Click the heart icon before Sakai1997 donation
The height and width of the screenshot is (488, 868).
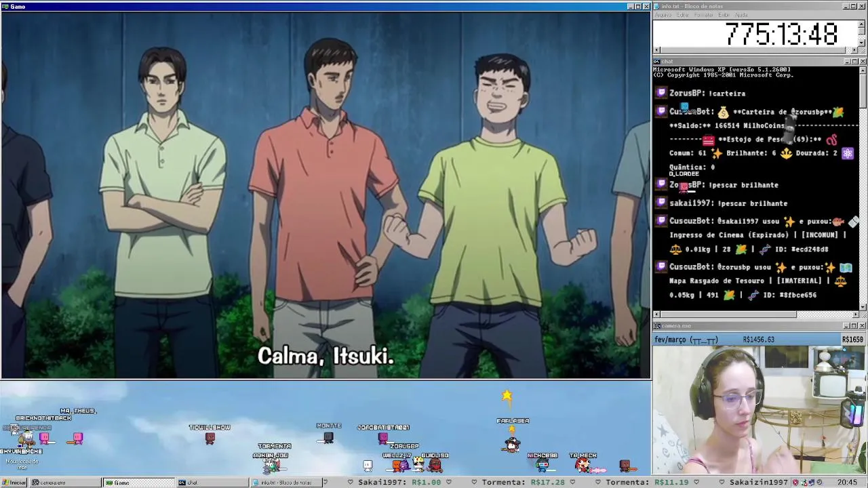(351, 482)
